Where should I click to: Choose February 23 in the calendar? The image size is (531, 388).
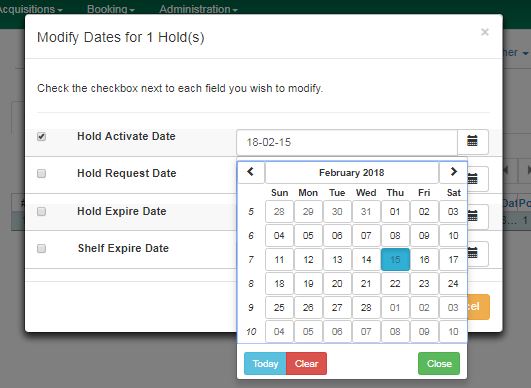[424, 283]
